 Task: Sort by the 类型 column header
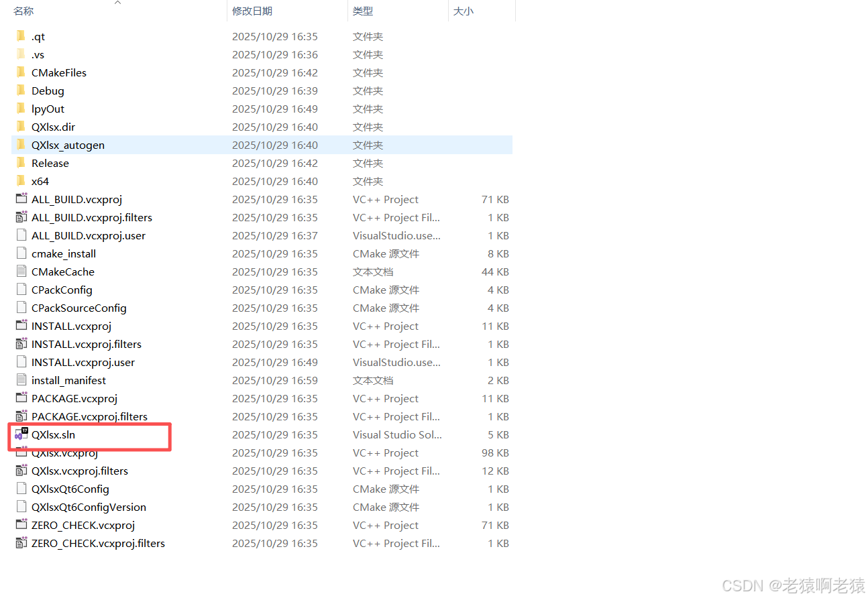click(363, 11)
